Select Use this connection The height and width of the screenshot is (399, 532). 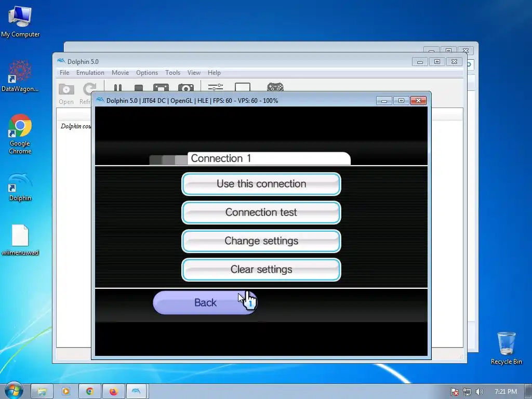coord(261,184)
